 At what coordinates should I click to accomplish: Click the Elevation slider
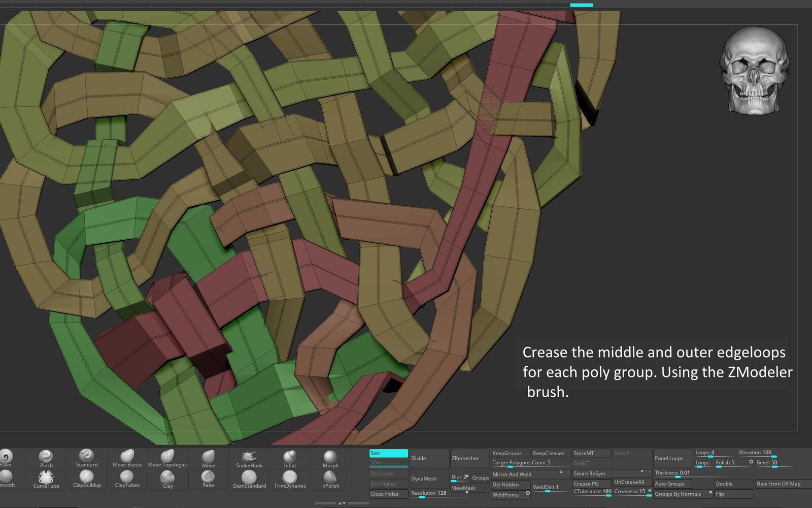[758, 453]
